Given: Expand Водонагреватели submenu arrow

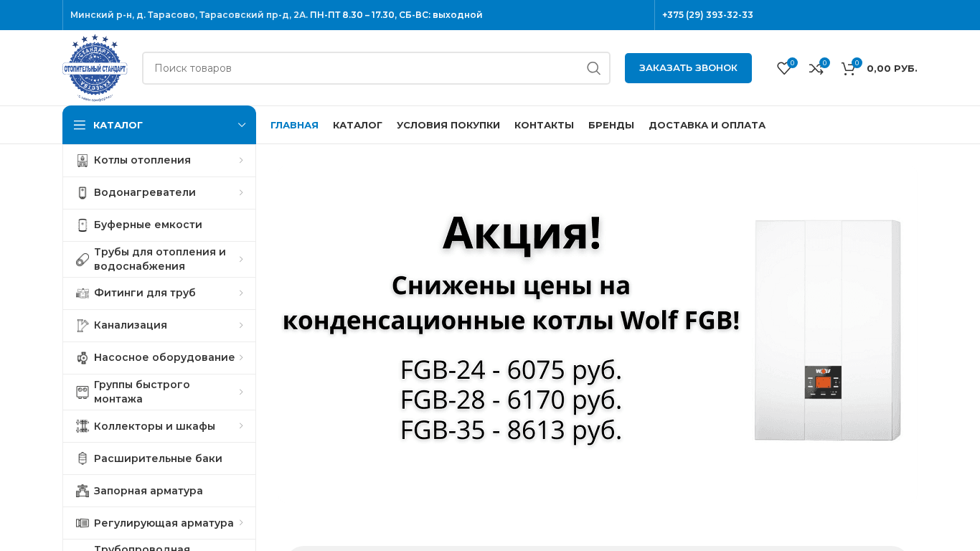Looking at the screenshot, I should tap(241, 193).
